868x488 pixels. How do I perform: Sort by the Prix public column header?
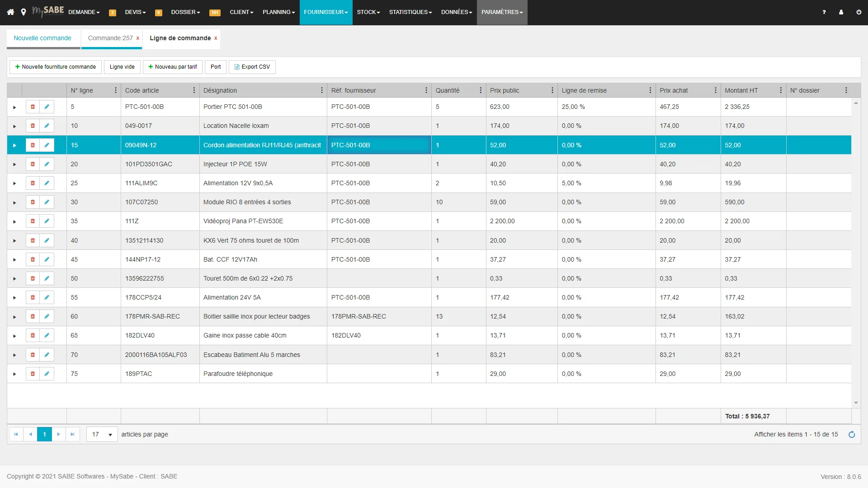coord(505,90)
